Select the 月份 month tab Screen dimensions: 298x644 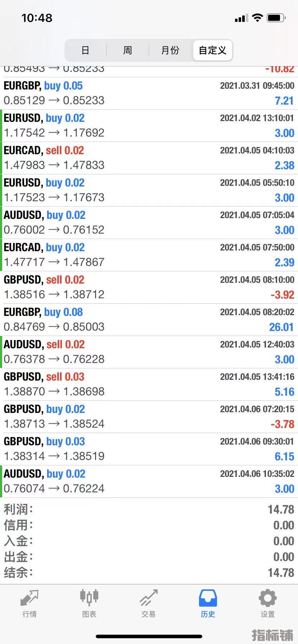tap(170, 50)
